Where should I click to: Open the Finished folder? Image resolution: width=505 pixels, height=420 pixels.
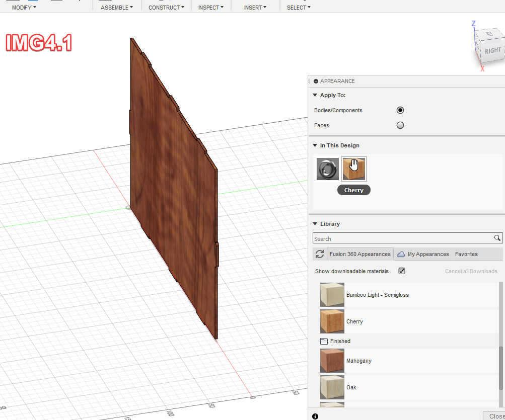(x=335, y=341)
